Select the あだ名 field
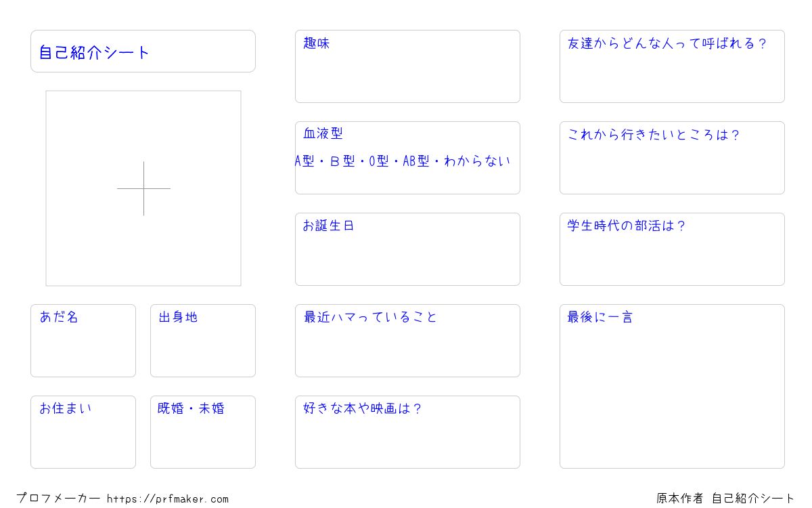 [83, 341]
